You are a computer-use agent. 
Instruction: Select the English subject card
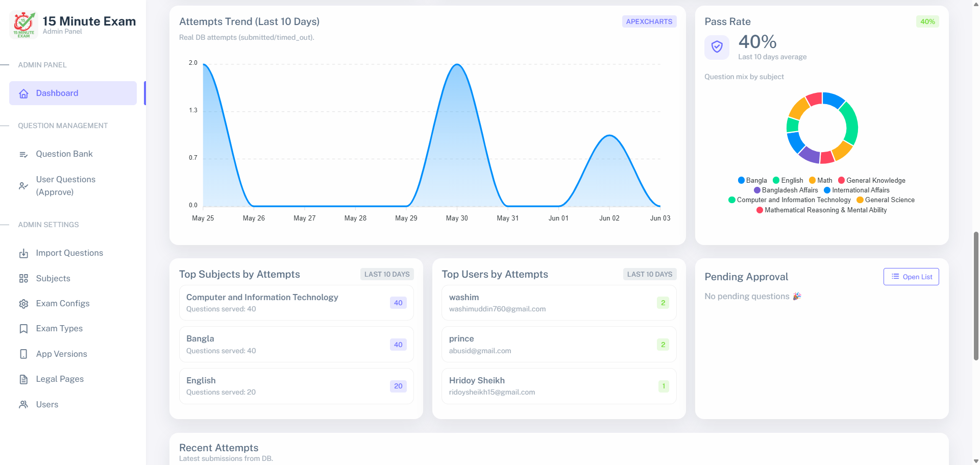point(297,386)
